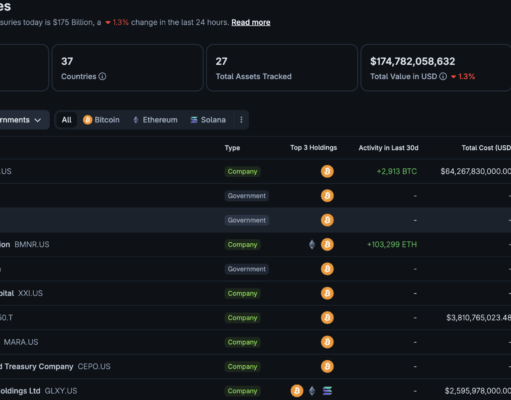Filter by Bitcoin tab

[101, 120]
